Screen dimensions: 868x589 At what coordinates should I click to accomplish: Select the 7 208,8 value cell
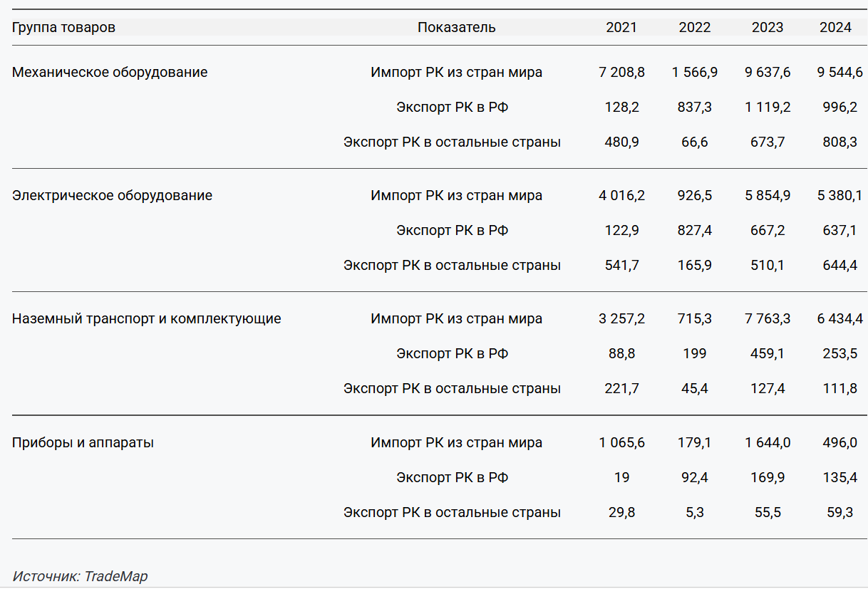coord(621,73)
